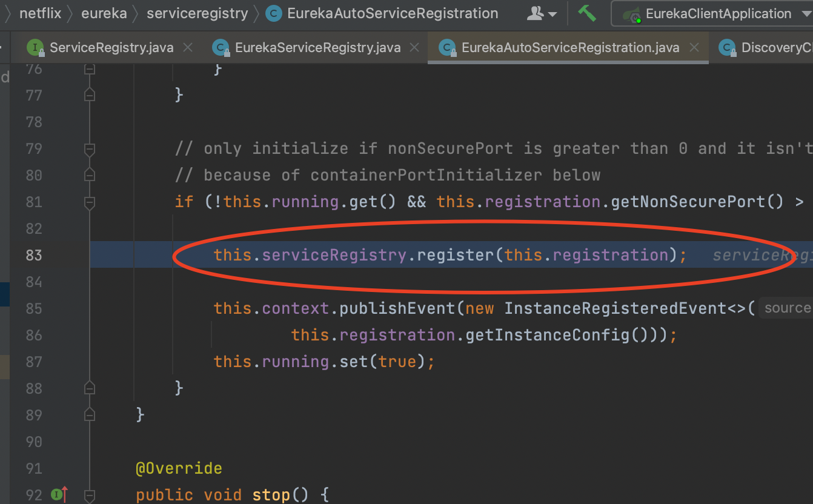Screen dimensions: 813x504
Task: Switch to the EurekaServiceRegistry.java tab
Action: [x=317, y=47]
